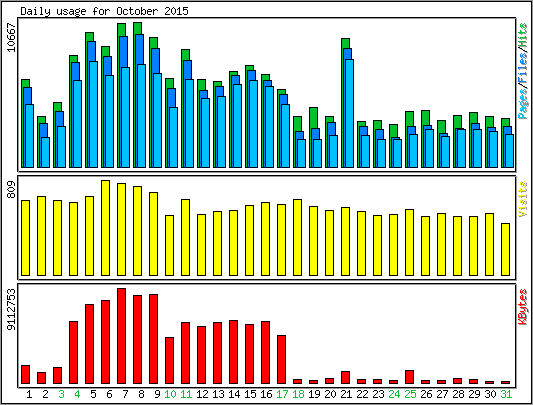Click day label 15 on the axis
Image resolution: width=533 pixels, height=405 pixels.
(x=250, y=394)
